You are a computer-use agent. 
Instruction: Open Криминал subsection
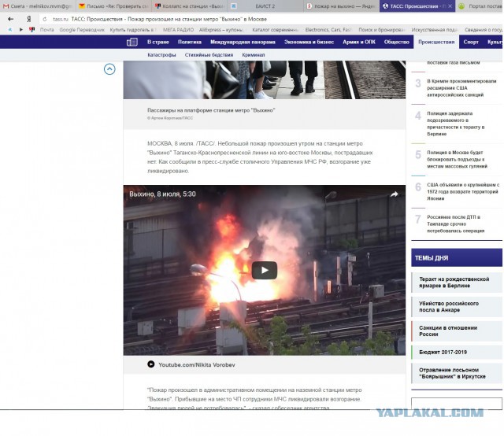tap(254, 55)
